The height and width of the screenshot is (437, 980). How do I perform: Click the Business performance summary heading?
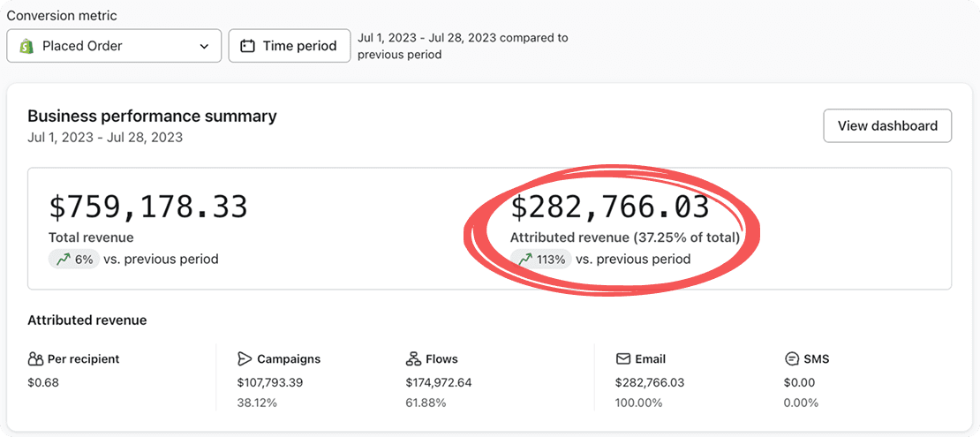pyautogui.click(x=152, y=117)
